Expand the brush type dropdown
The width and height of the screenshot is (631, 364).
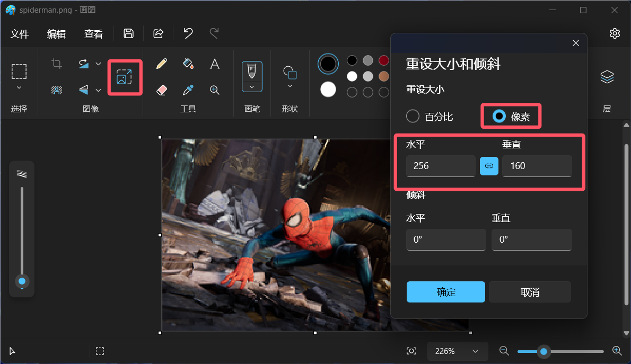[x=252, y=87]
